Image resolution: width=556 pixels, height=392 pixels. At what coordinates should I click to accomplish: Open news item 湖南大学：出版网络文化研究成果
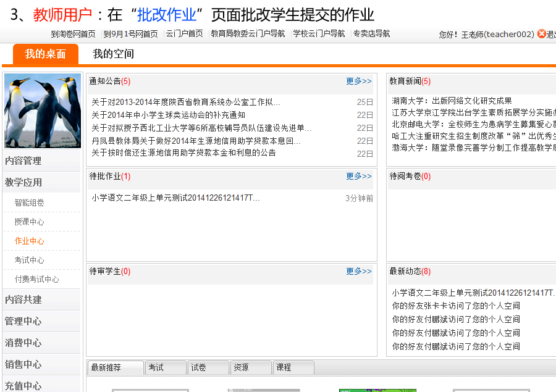pyautogui.click(x=452, y=101)
